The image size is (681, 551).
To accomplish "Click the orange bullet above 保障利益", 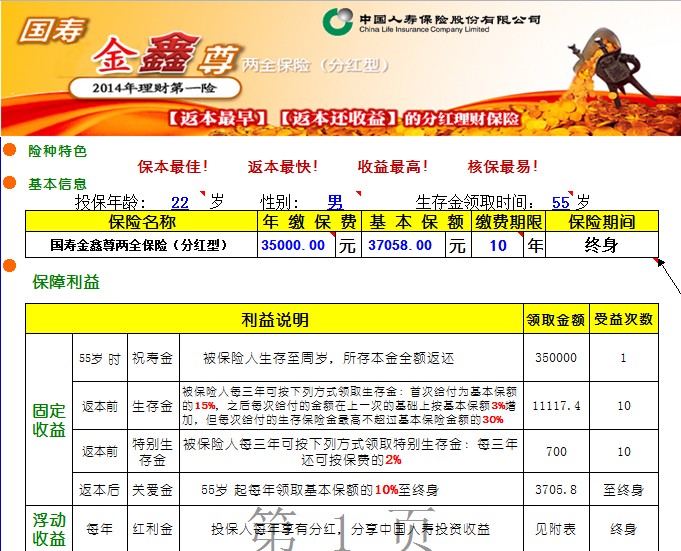I will [10, 265].
